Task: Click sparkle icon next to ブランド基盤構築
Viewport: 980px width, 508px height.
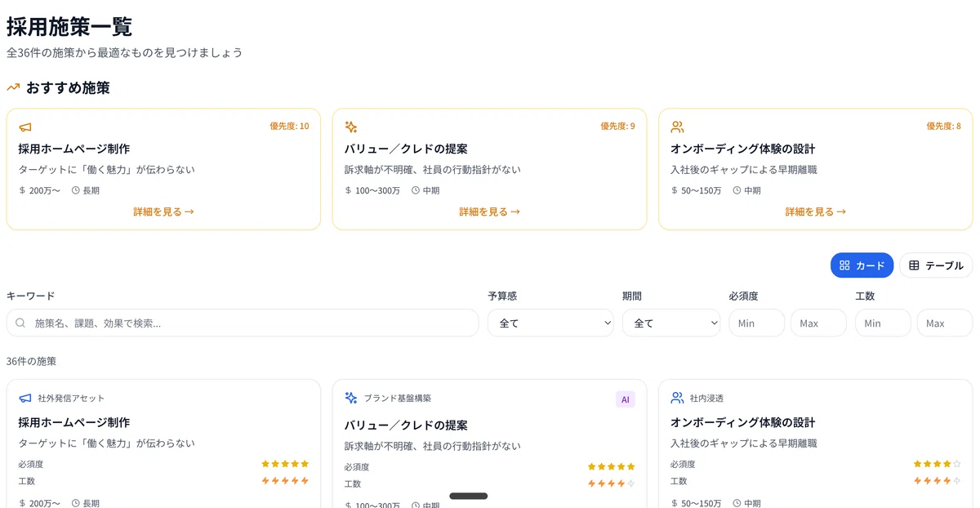Action: 351,399
